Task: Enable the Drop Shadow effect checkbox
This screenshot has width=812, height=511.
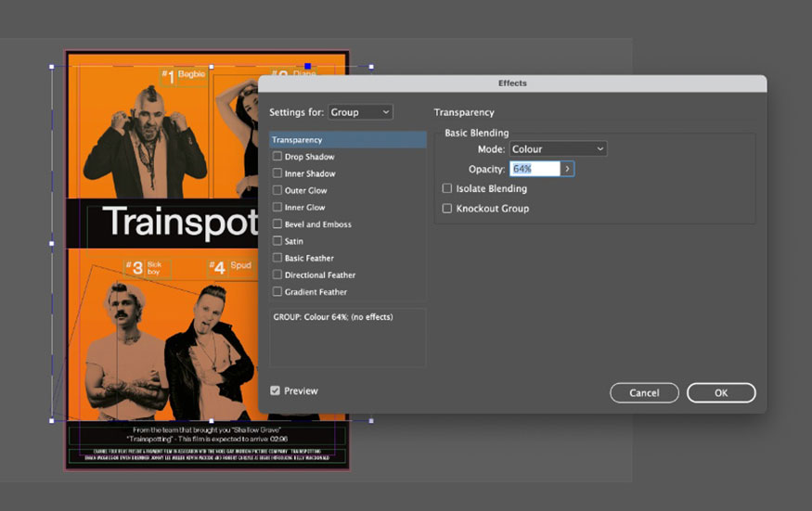Action: click(x=277, y=156)
